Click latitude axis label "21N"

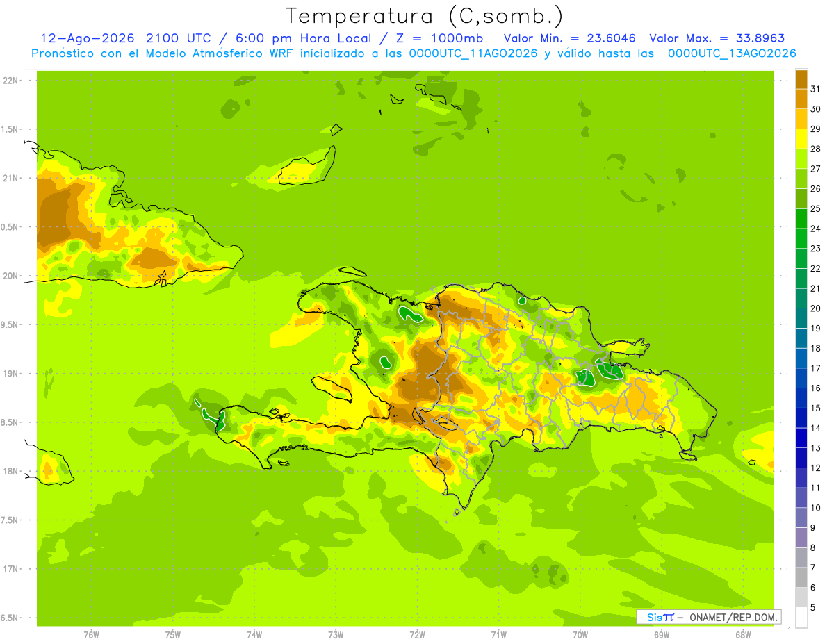click(x=11, y=178)
